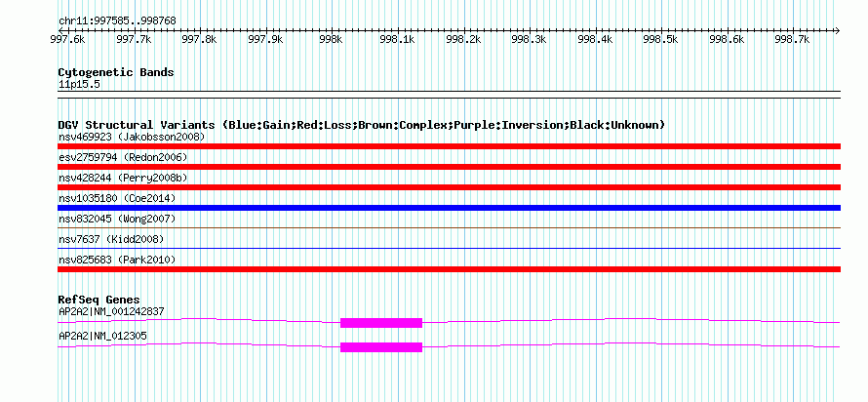The width and height of the screenshot is (868, 402).
Task: Click the AP2A2|NM_001242837 magenta exon block
Action: [381, 323]
